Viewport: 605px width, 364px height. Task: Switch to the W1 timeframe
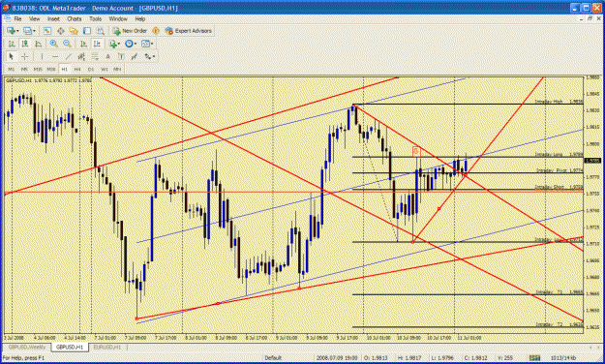(x=105, y=69)
